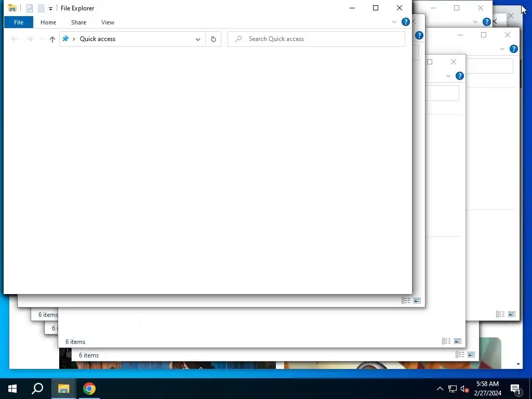Launch Google Chrome from the taskbar
The image size is (532, 399).
pos(89,389)
